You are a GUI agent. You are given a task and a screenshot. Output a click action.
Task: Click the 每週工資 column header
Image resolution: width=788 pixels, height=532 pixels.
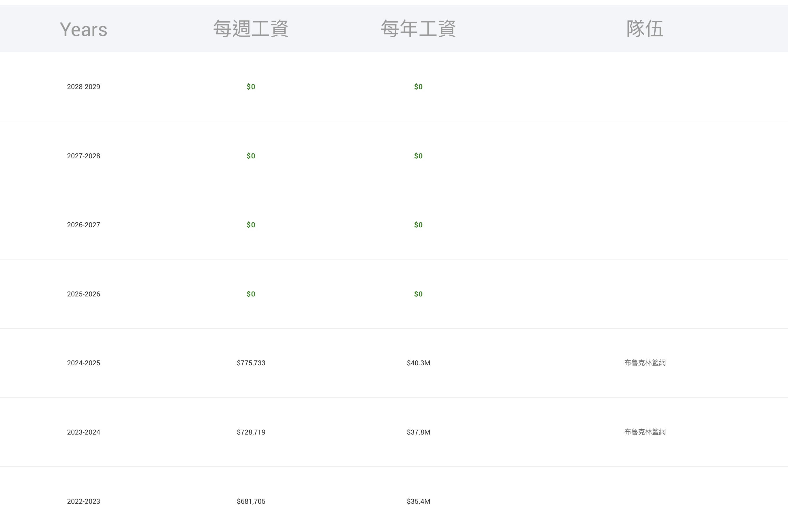(251, 29)
